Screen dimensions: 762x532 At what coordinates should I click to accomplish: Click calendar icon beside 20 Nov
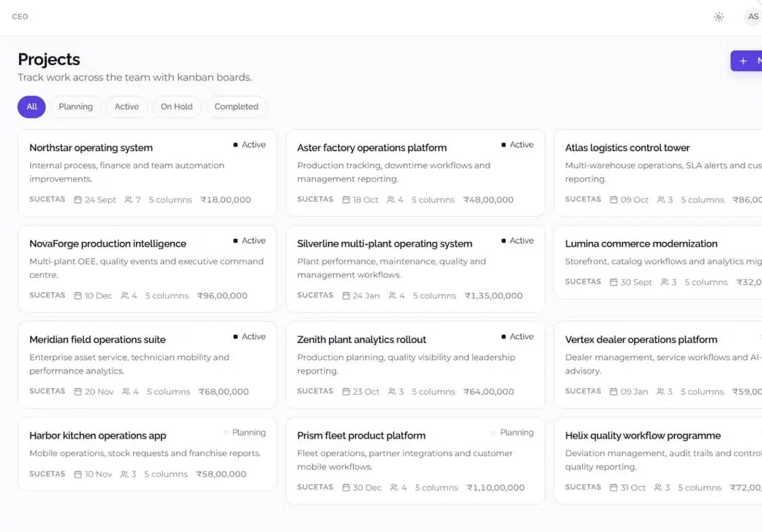pos(77,391)
